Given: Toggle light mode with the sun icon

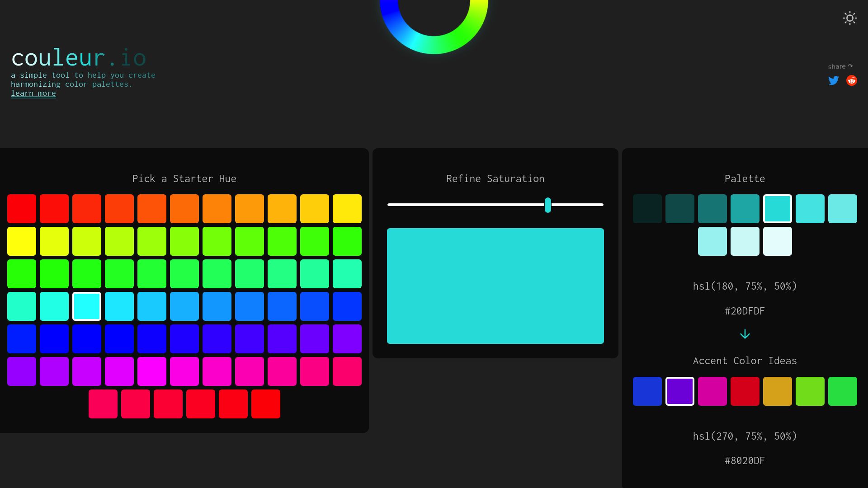Looking at the screenshot, I should coord(850,18).
